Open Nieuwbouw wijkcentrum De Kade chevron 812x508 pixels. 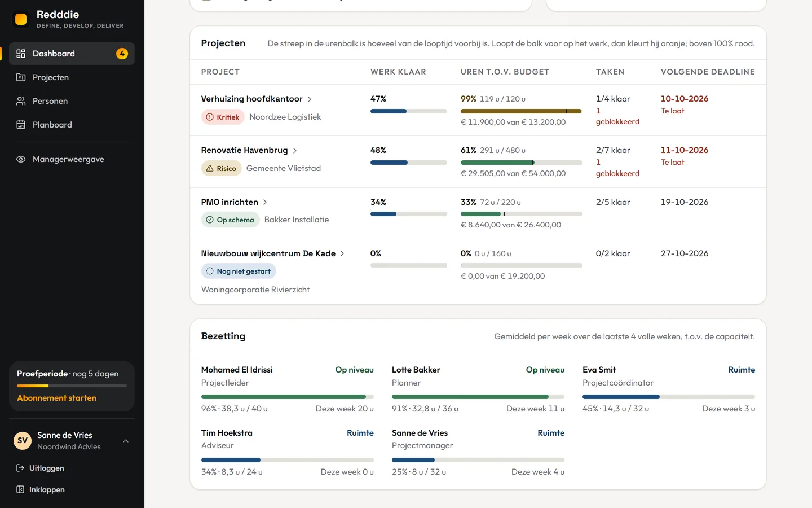(342, 253)
